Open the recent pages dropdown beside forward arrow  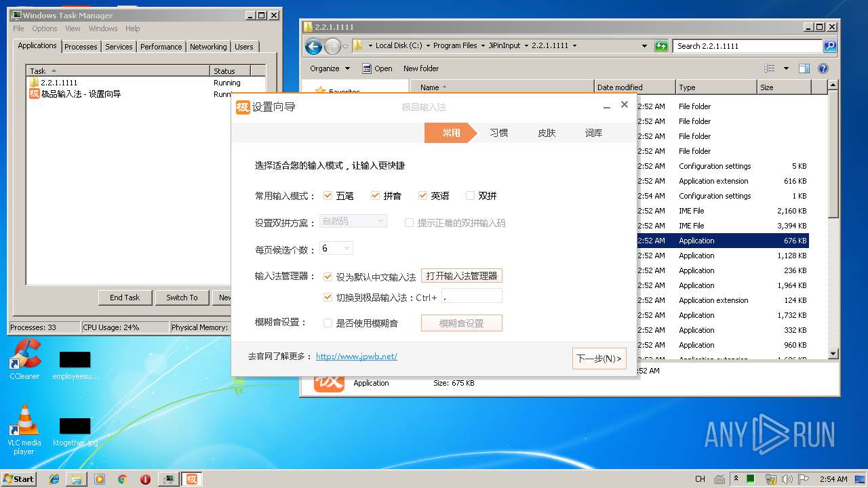point(345,46)
